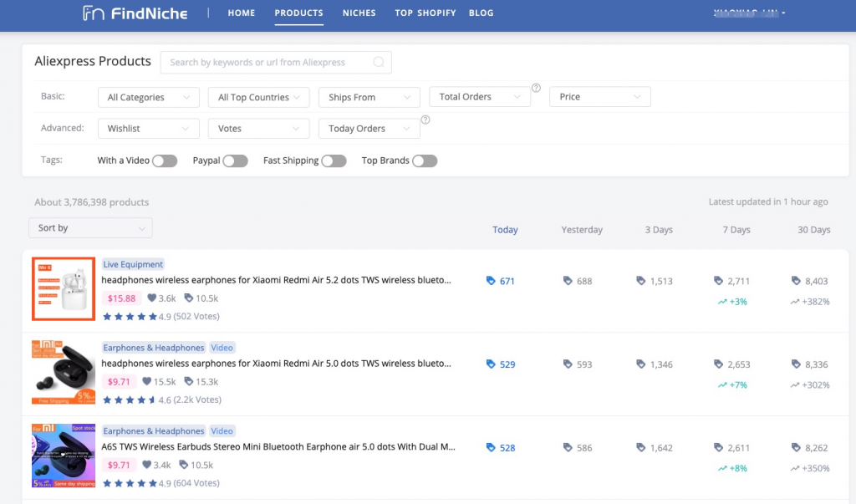This screenshot has width=856, height=504.
Task: Click tag icon next to 529
Action: 491,364
